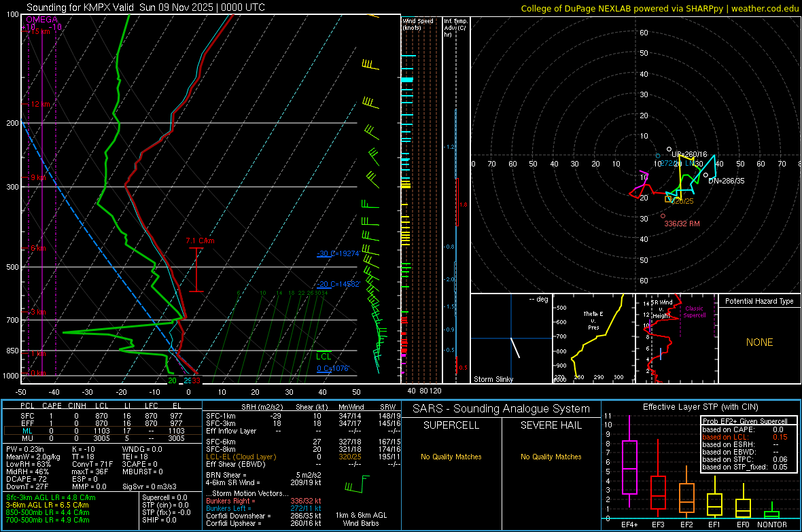This screenshot has width=802, height=532.
Task: Select the highlighted ML parcel row
Action: (x=102, y=431)
